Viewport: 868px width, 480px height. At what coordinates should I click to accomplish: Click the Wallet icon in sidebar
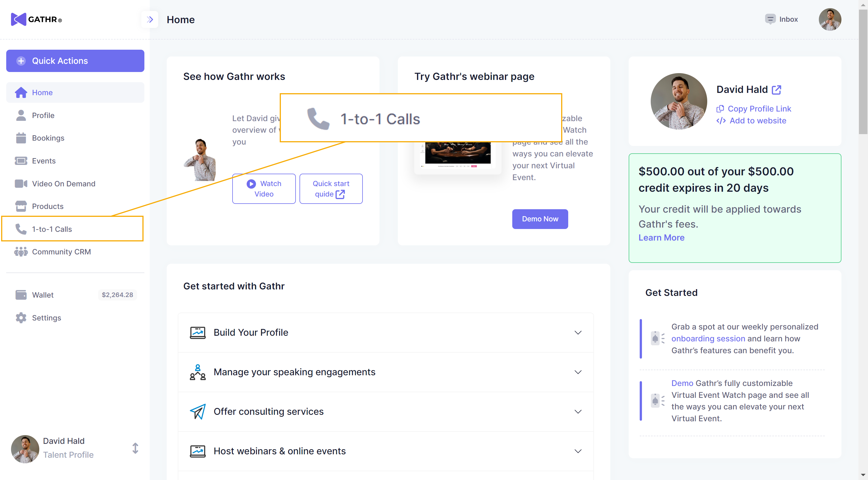[21, 295]
